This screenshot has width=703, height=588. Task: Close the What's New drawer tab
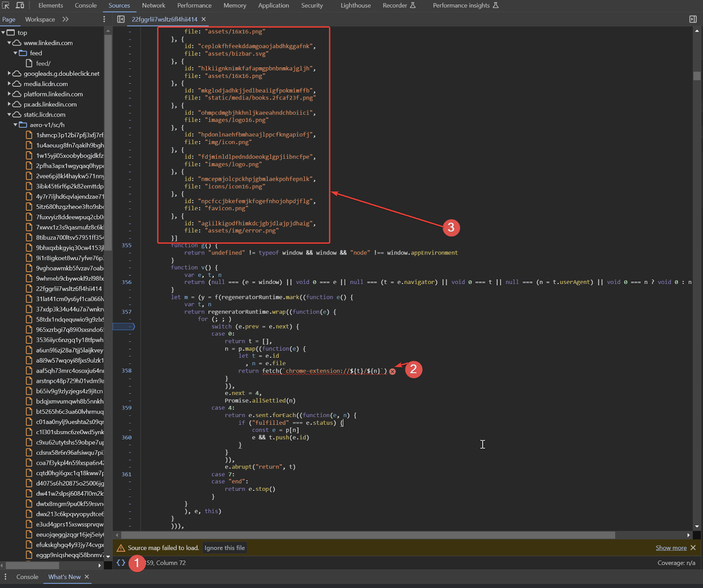(x=87, y=577)
